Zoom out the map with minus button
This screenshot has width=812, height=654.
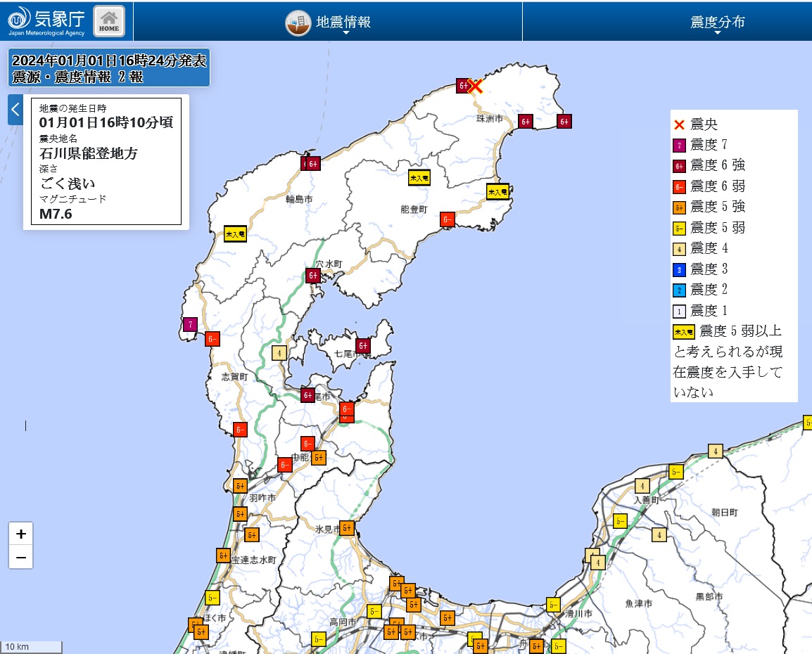pos(21,558)
